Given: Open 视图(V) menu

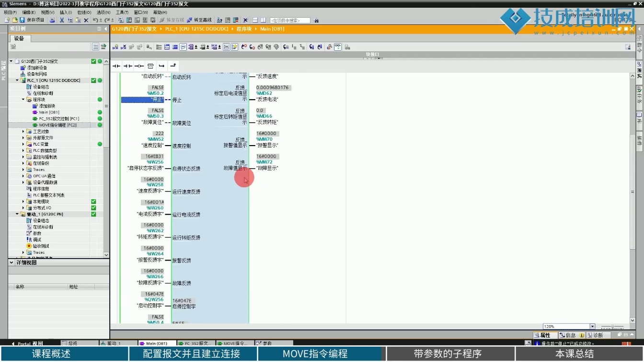Looking at the screenshot, I should [x=47, y=12].
